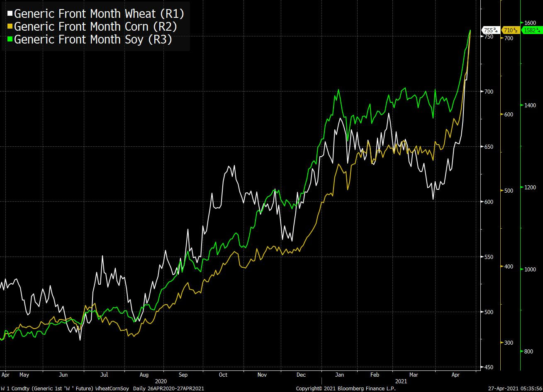Click the 2020 year label
This screenshot has width=543, height=392.
pos(161,381)
